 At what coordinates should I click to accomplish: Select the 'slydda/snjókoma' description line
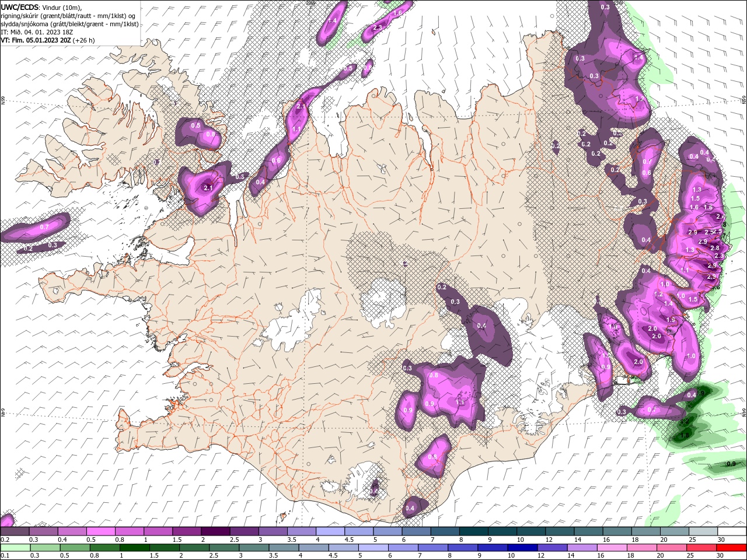tap(69, 24)
